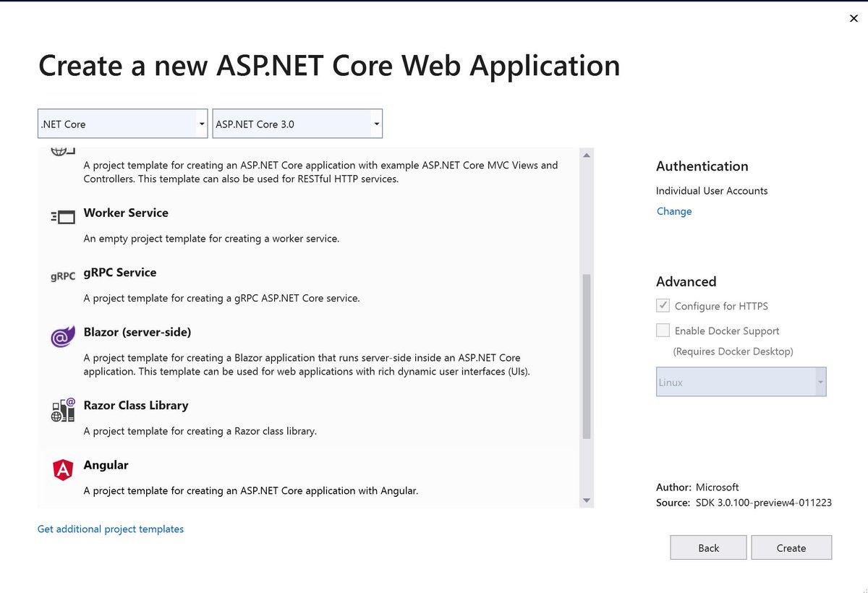
Task: Close the dialog with the X button
Action: coord(854,19)
